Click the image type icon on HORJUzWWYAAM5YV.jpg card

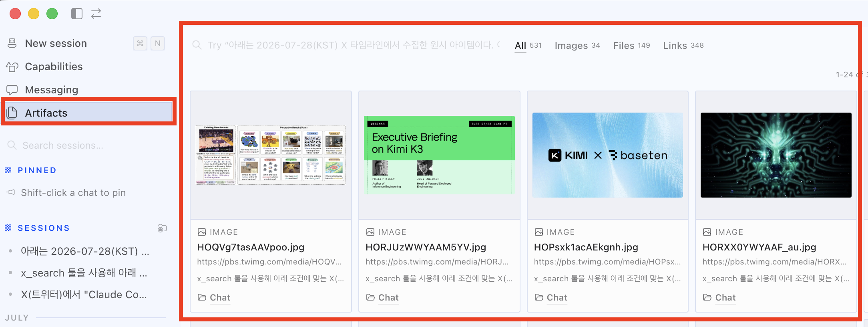point(370,232)
